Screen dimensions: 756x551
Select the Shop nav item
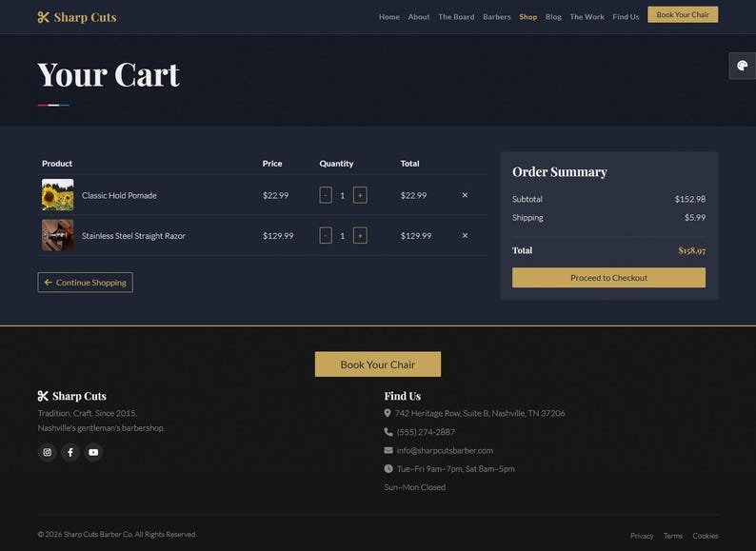527,17
